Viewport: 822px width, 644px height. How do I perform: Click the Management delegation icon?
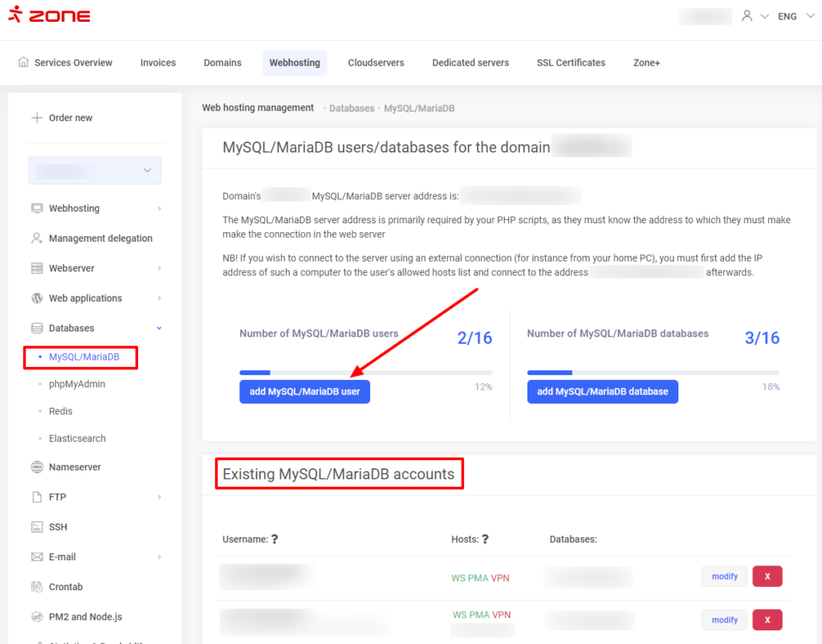37,238
